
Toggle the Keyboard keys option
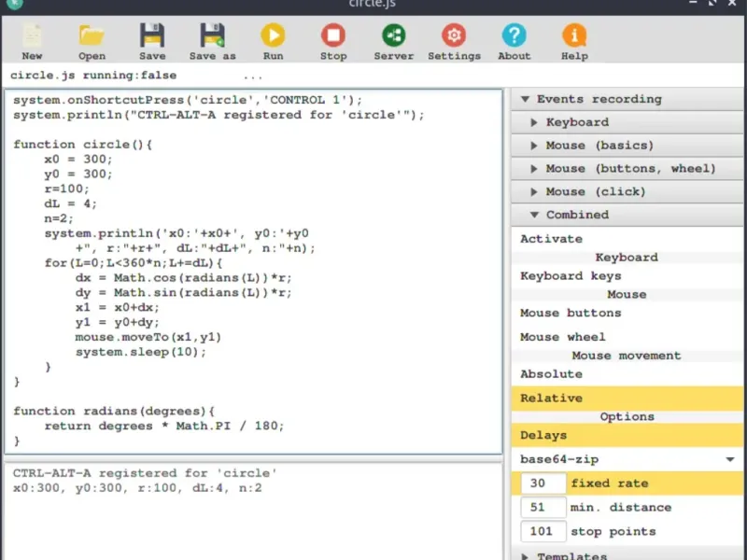tap(627, 276)
